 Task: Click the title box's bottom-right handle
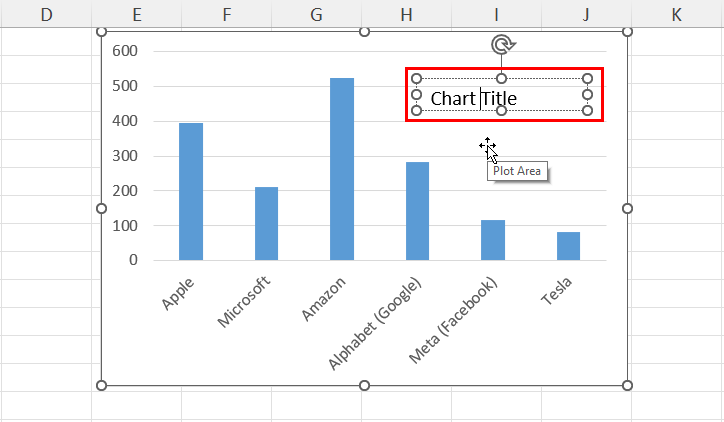(x=587, y=110)
